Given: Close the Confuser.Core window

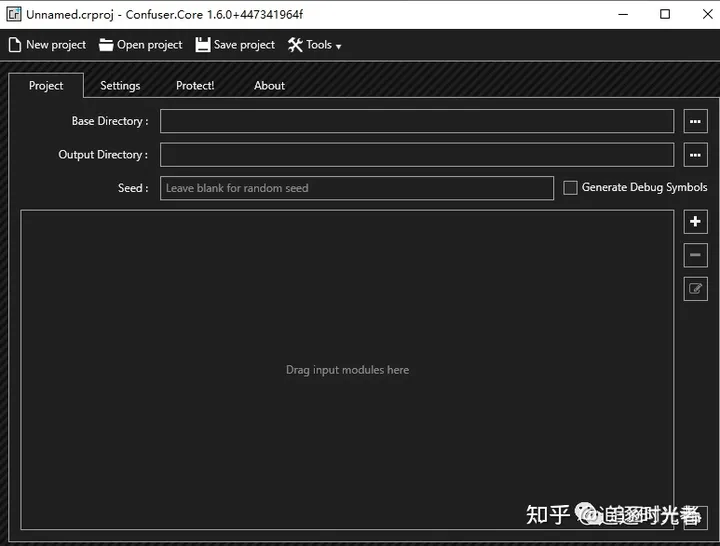Looking at the screenshot, I should pyautogui.click(x=707, y=14).
